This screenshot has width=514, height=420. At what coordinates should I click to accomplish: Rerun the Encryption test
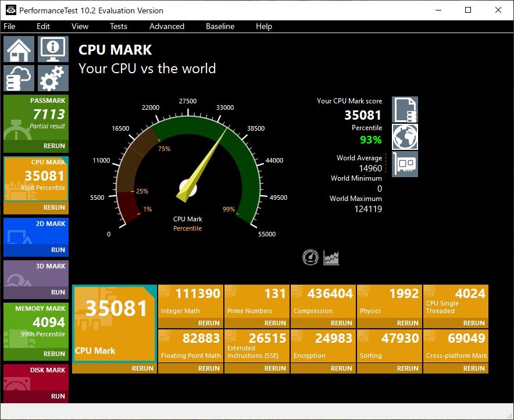coord(341,368)
